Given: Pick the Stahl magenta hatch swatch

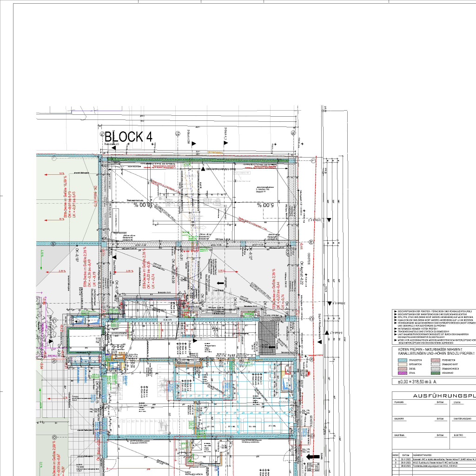Looking at the screenshot, I should tap(403, 372).
